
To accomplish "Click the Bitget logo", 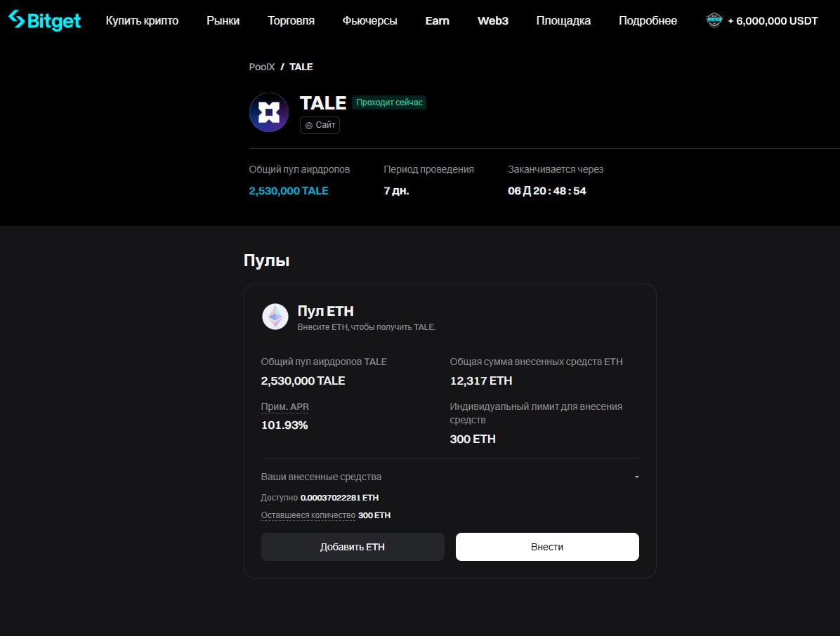I will tap(44, 20).
